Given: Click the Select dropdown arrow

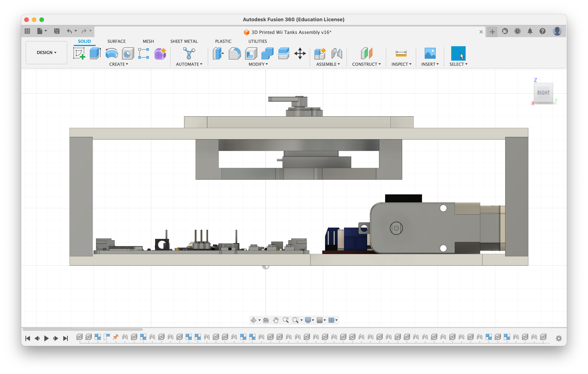Looking at the screenshot, I should coord(468,64).
